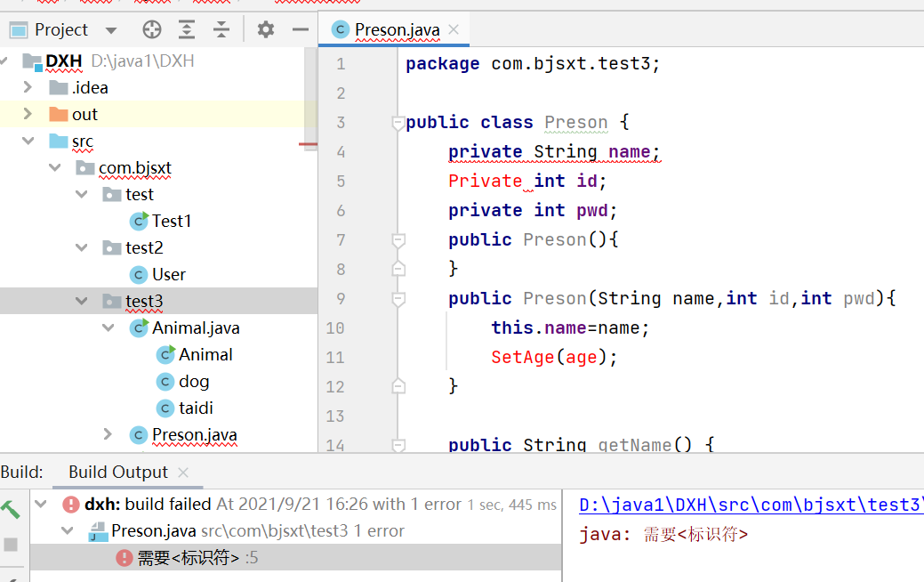
Task: Click the stop build square icon
Action: point(11,544)
